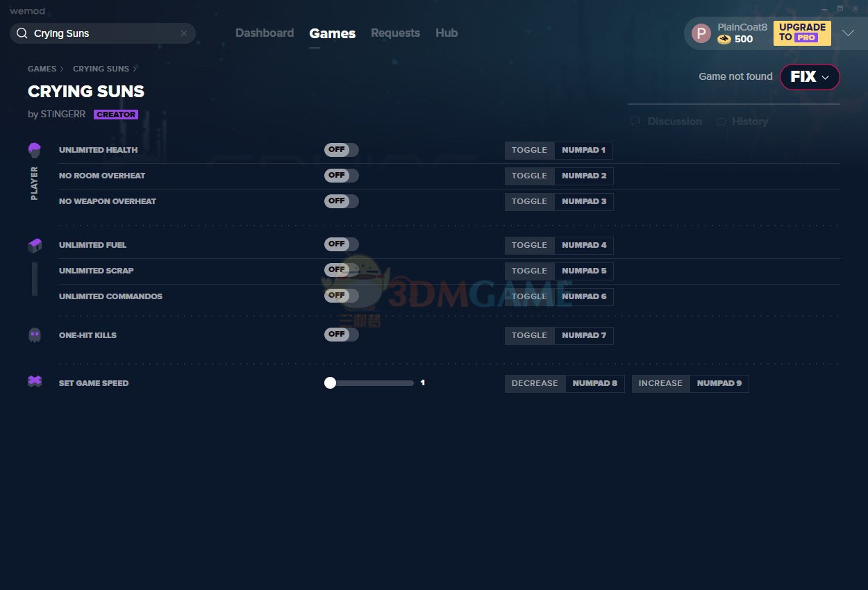Click the History panel icon
Screen dimensions: 868x590
pyautogui.click(x=721, y=121)
